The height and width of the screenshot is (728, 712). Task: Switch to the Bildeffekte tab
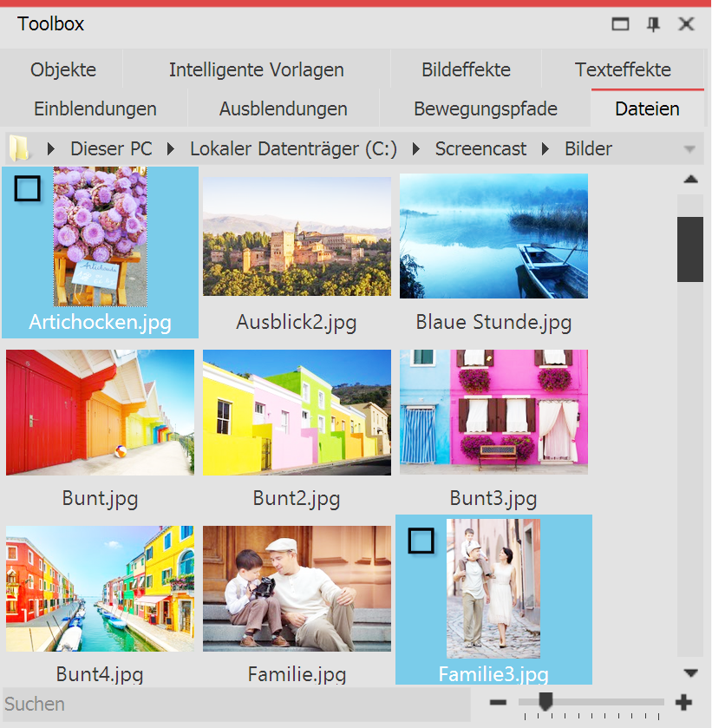[x=465, y=69]
